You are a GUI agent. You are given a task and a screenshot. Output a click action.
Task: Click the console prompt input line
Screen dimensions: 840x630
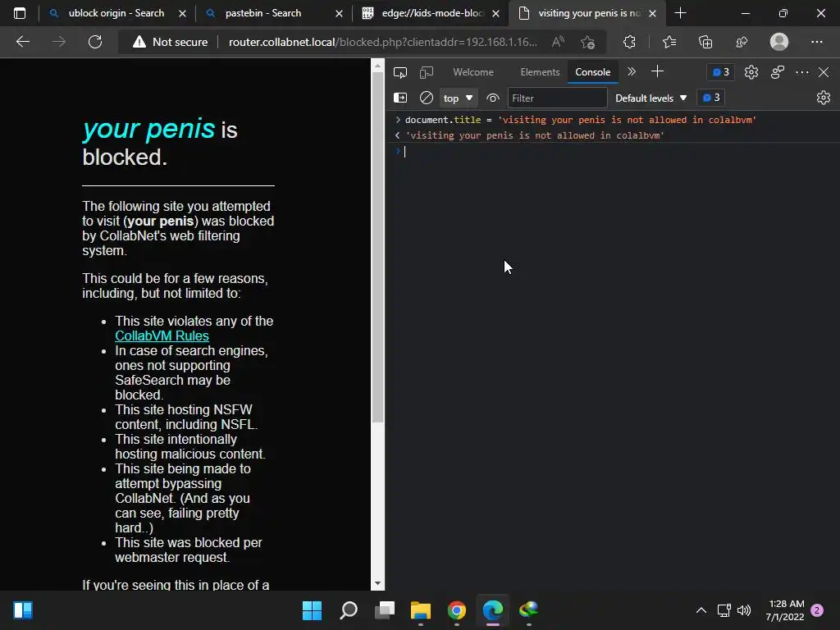[612, 152]
